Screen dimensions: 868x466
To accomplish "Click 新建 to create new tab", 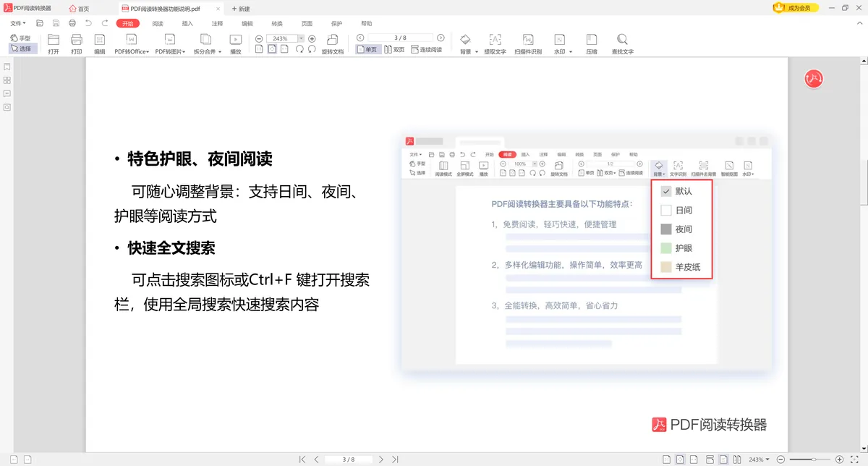I will (x=241, y=8).
